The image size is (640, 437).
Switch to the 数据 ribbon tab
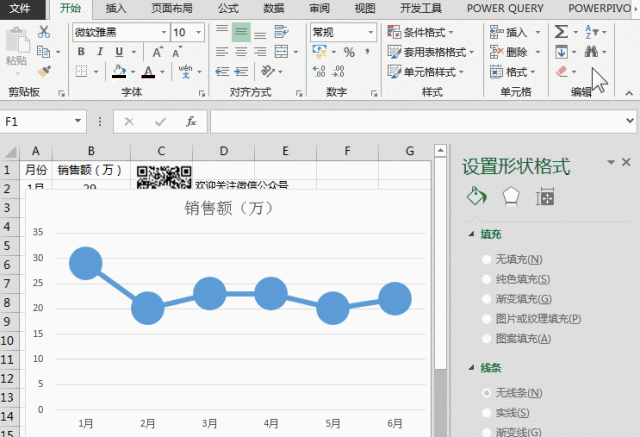[x=273, y=8]
